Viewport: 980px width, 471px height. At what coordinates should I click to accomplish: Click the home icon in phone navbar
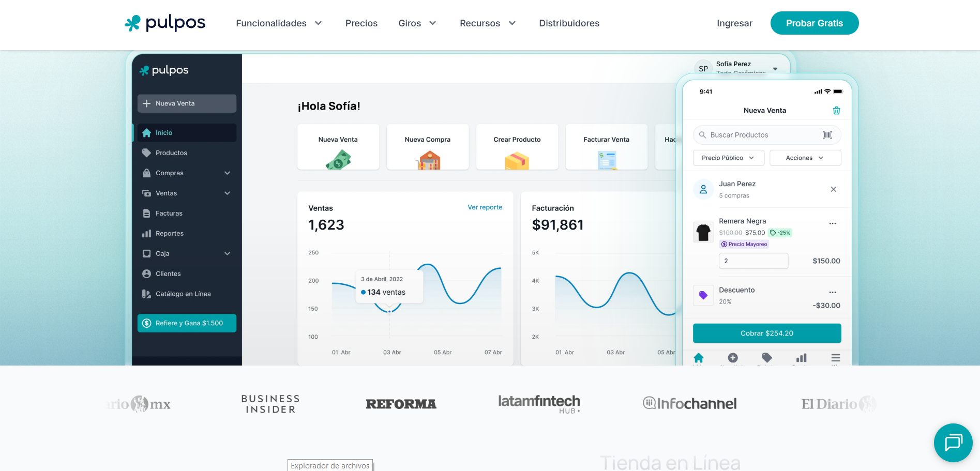698,358
